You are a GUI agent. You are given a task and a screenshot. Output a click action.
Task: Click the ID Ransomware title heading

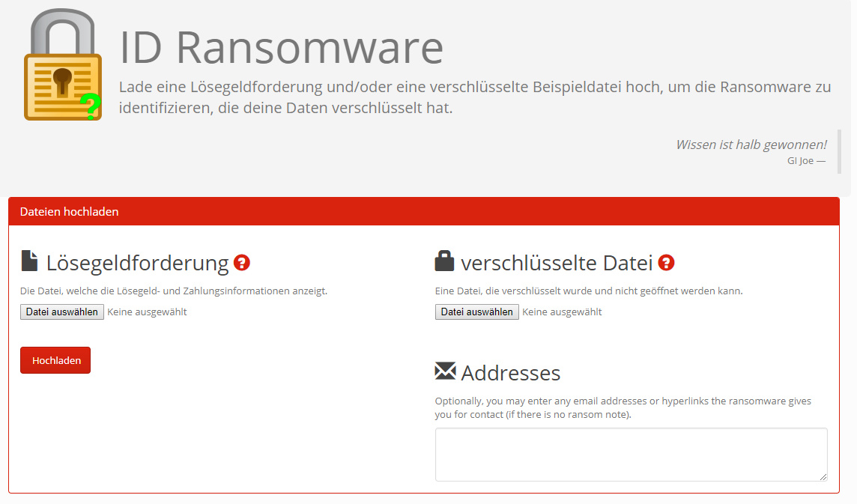coord(282,48)
